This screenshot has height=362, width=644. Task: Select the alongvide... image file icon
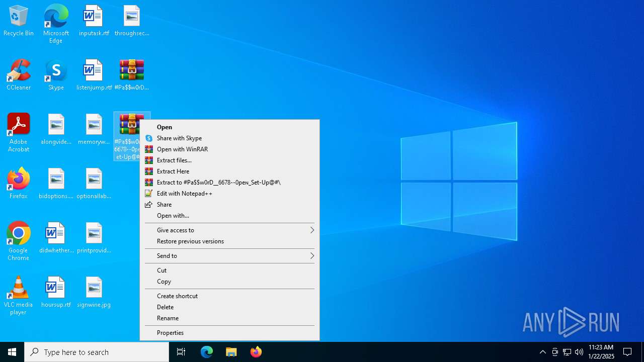pyautogui.click(x=56, y=129)
